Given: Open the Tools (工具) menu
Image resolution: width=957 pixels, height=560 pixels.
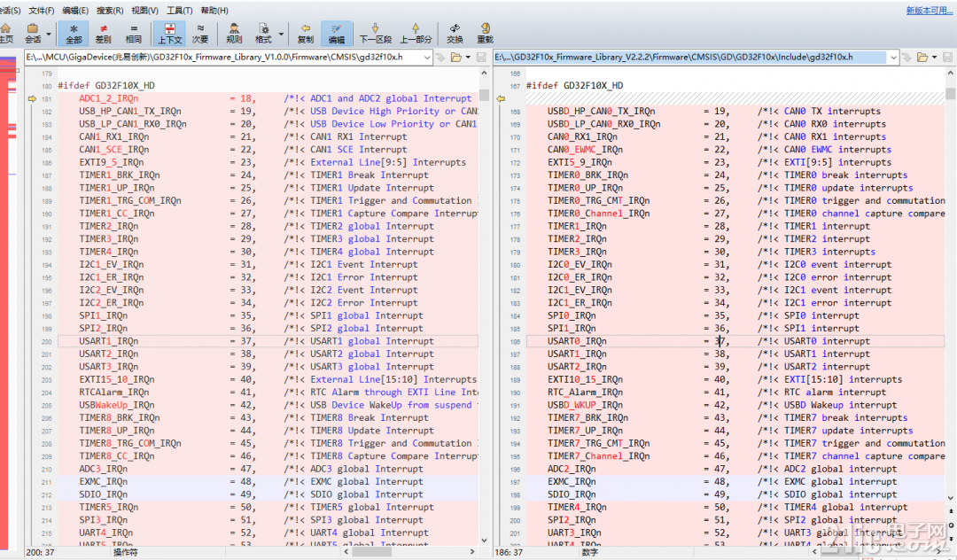Looking at the screenshot, I should (179, 11).
